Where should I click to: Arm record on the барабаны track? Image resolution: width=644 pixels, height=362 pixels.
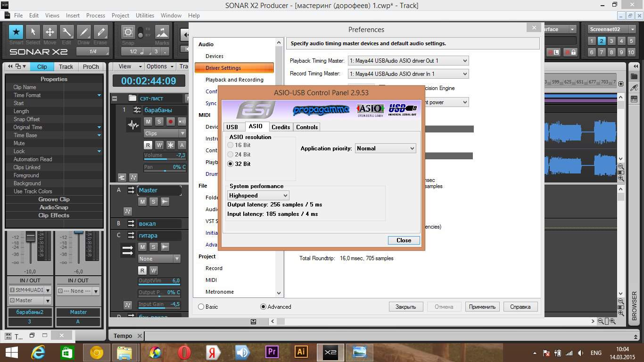170,122
